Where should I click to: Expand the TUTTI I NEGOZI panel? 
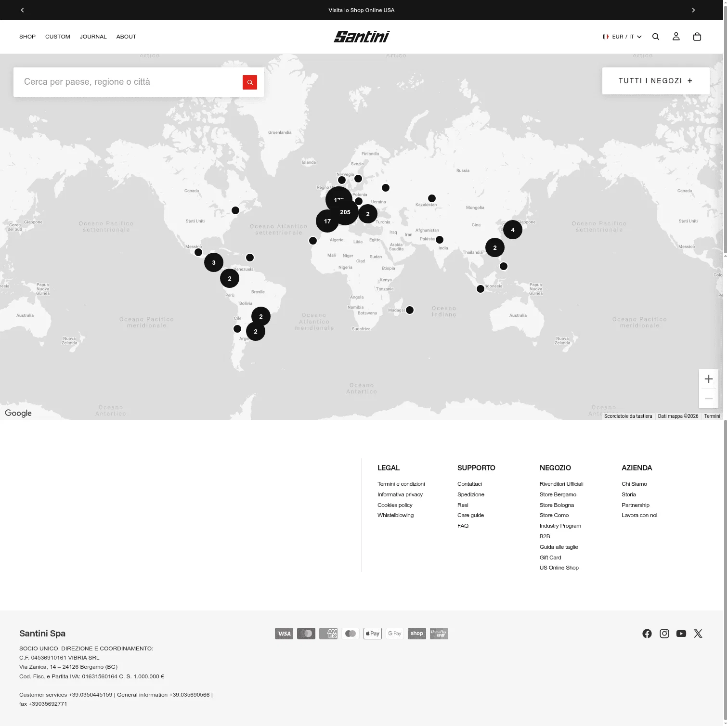(656, 81)
